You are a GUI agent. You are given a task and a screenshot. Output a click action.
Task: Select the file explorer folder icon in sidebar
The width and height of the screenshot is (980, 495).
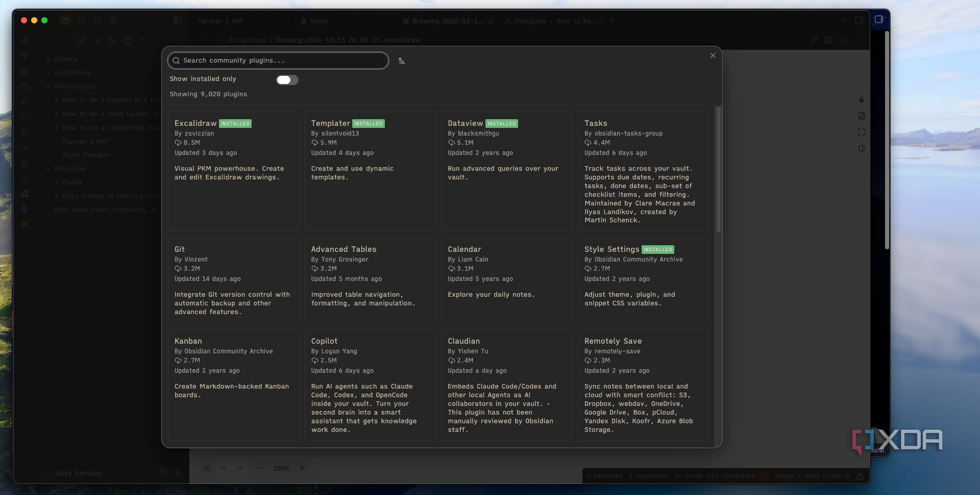[65, 20]
